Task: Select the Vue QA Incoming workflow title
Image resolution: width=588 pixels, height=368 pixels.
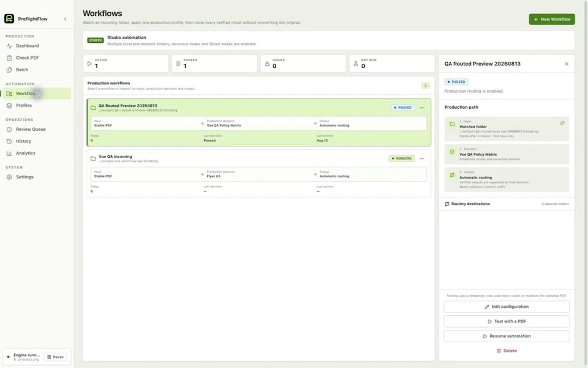Action: click(x=115, y=156)
